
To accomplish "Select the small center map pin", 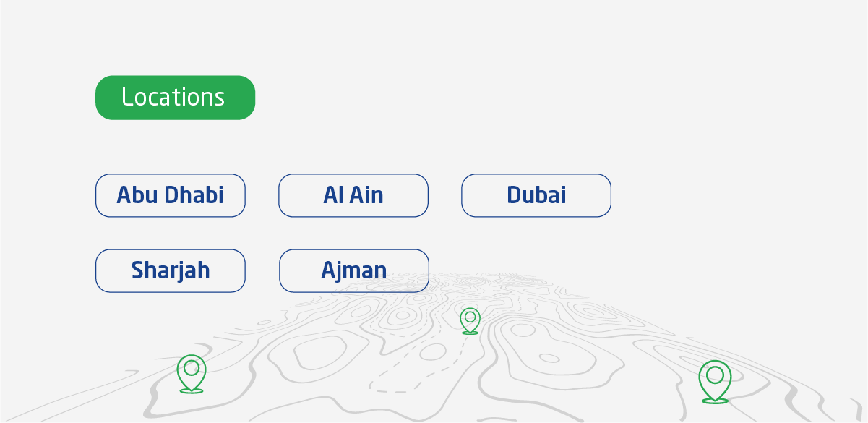I will [x=470, y=321].
